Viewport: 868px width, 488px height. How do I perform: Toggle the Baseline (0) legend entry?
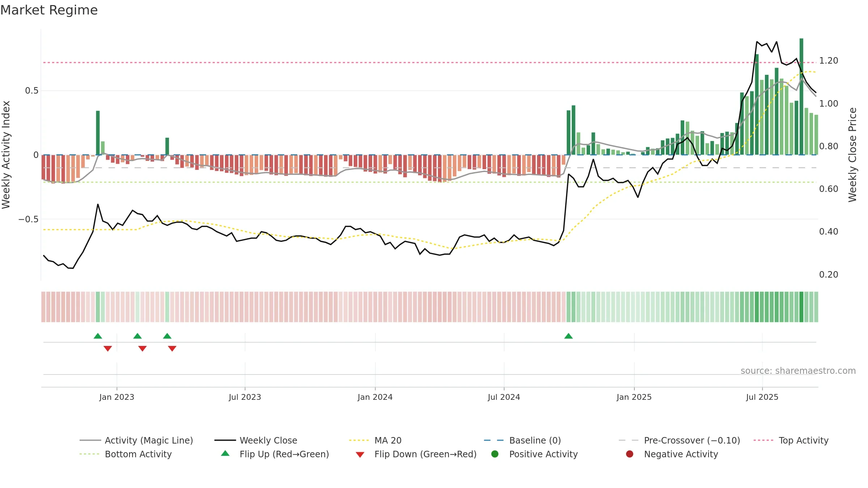coord(522,440)
